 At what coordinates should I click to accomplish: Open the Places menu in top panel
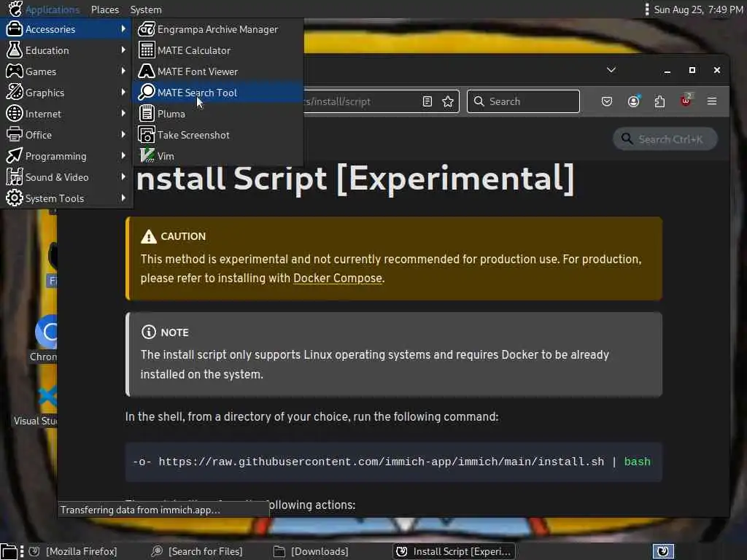(105, 9)
